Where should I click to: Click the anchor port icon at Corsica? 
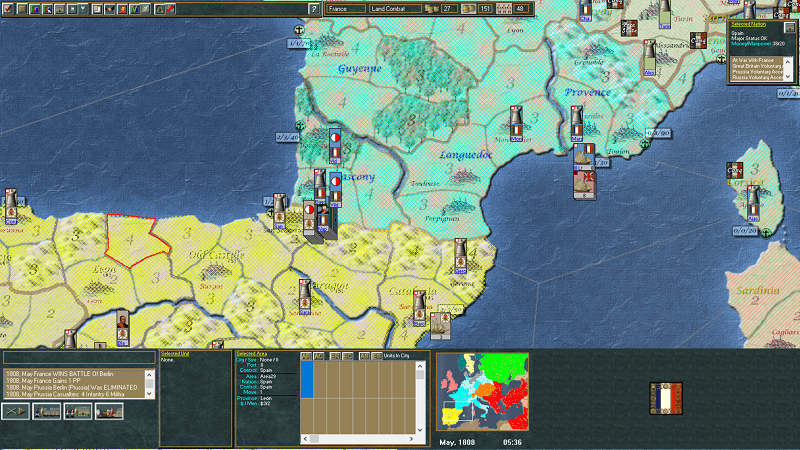click(766, 233)
